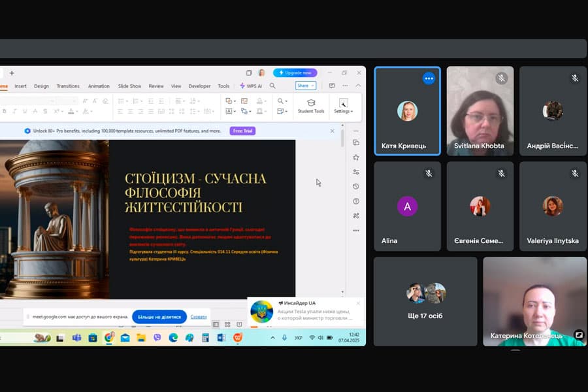Click the Student Tools icon in the ribbon
Image resolution: width=588 pixels, height=392 pixels.
pyautogui.click(x=311, y=105)
